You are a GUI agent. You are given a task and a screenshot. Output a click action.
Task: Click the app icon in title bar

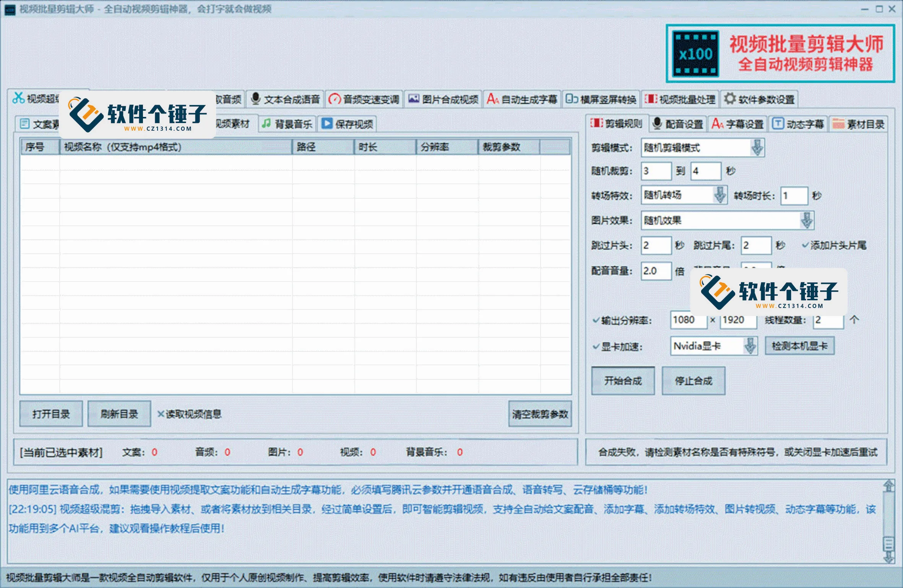pyautogui.click(x=10, y=9)
